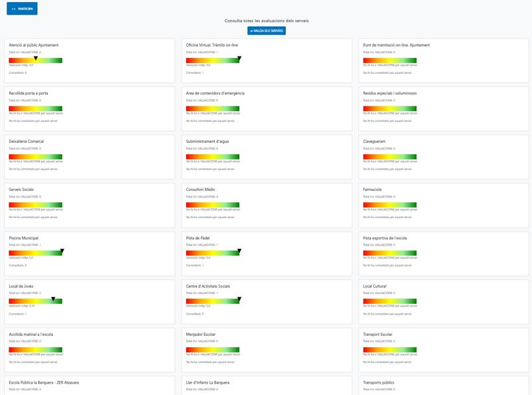Click the rating bar for Residus especials i voluminosos
Screen dimensions: 532x395
[390, 108]
